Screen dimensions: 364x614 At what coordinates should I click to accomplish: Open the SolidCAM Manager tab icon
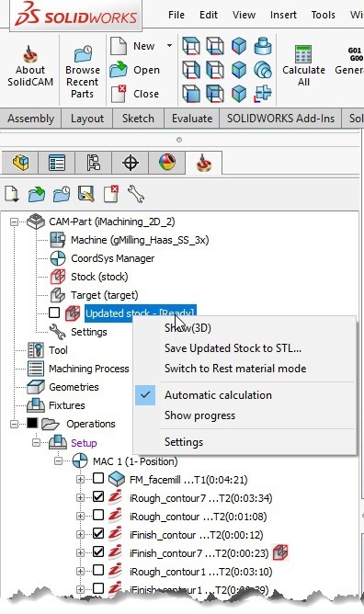pyautogui.click(x=204, y=163)
